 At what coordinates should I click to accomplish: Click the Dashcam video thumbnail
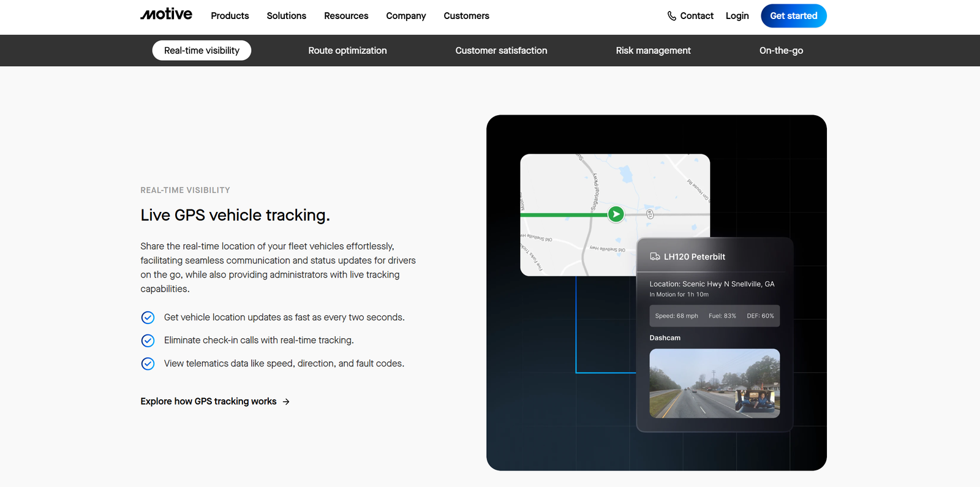[x=714, y=383]
